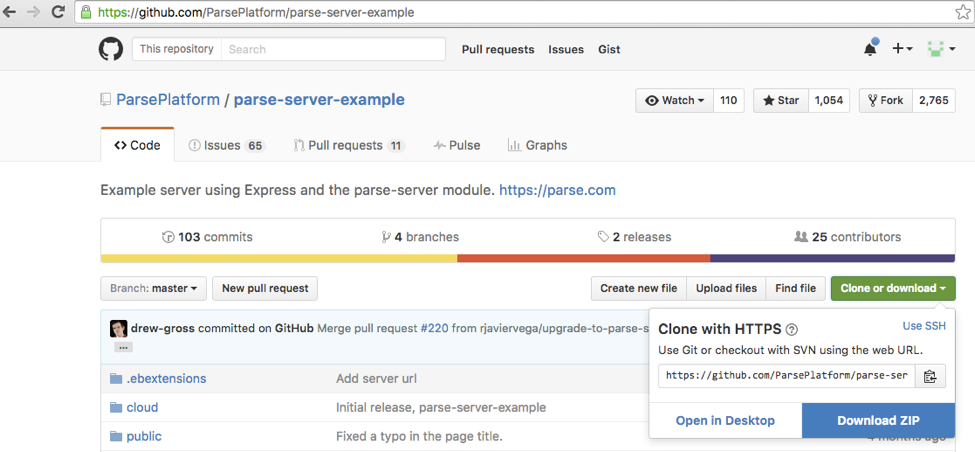Switch to Use SSH clone option
Screen dimensions: 975x452
coord(924,326)
